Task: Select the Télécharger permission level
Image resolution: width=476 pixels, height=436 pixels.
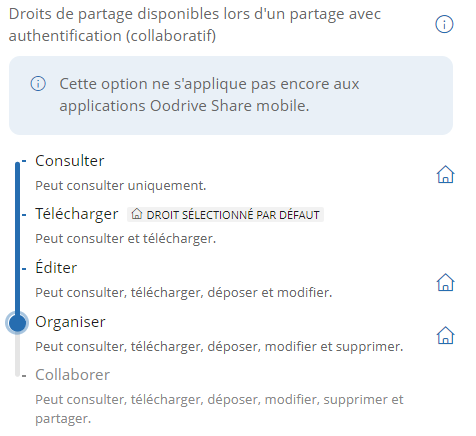Action: click(77, 214)
